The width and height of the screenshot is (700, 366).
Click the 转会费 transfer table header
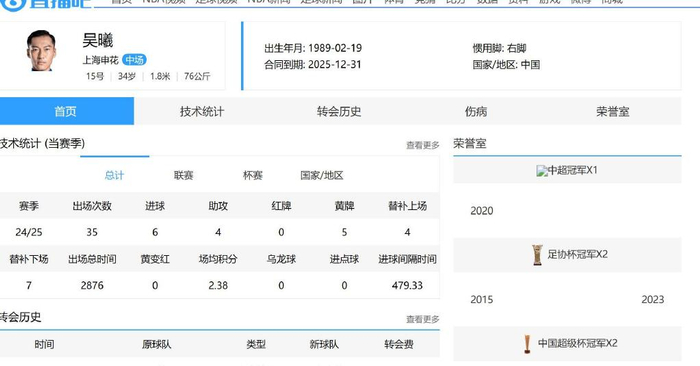point(399,344)
